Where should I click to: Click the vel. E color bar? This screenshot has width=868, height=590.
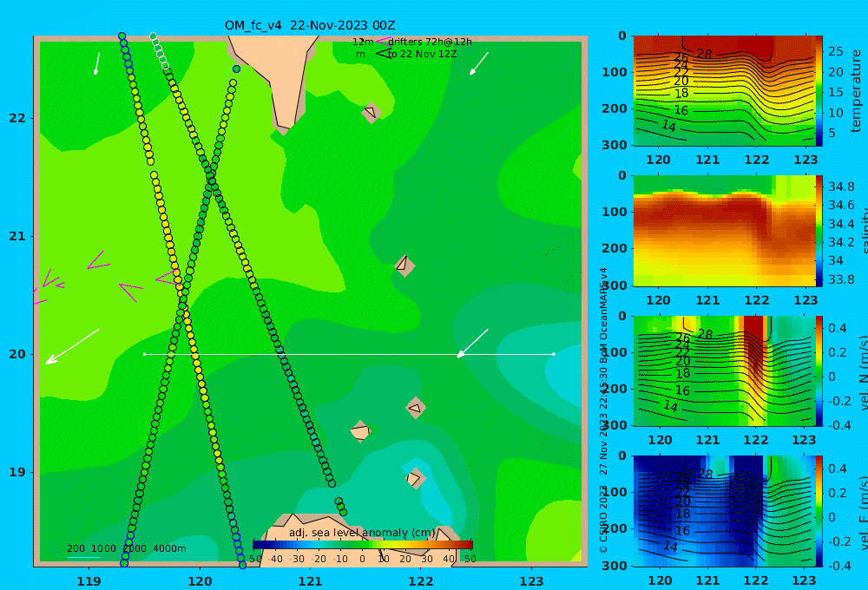[819, 511]
